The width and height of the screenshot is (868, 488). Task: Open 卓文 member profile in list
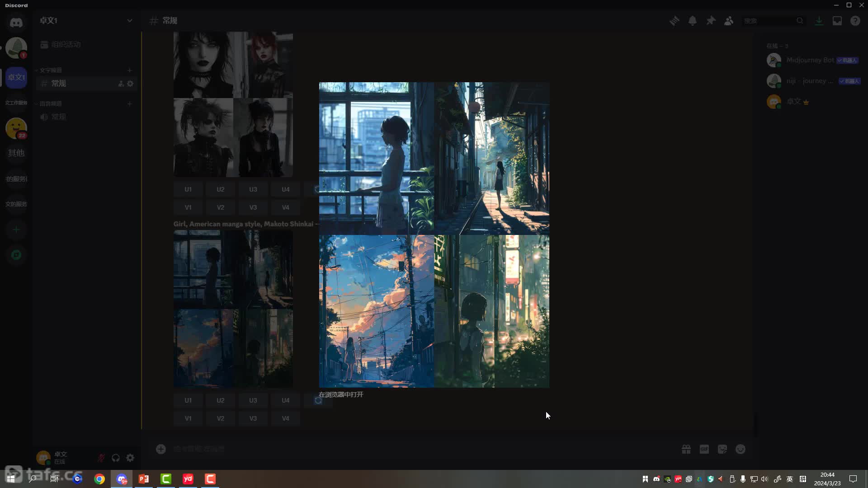[814, 102]
